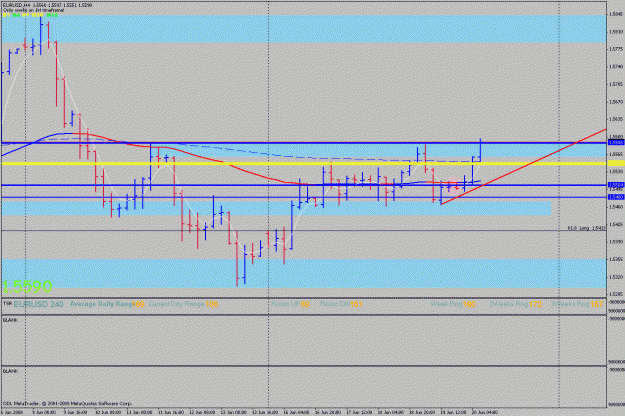Click the yellow price tag on the price axis
Screen dimensions: 625x416
point(616,163)
